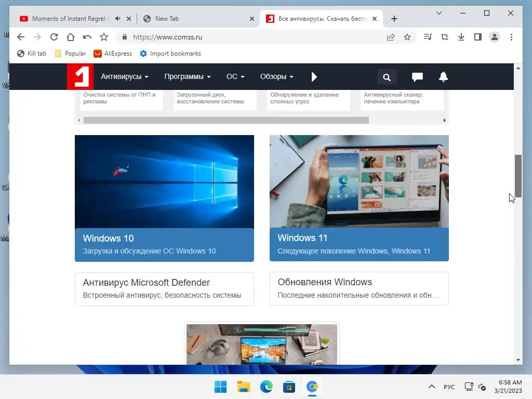Close the New Tab tab
This screenshot has height=399, width=532.
tap(252, 19)
